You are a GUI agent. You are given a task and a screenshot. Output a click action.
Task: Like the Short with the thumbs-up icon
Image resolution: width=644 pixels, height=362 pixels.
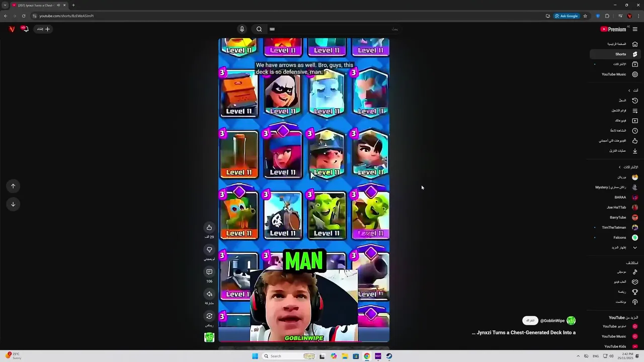[x=209, y=227]
